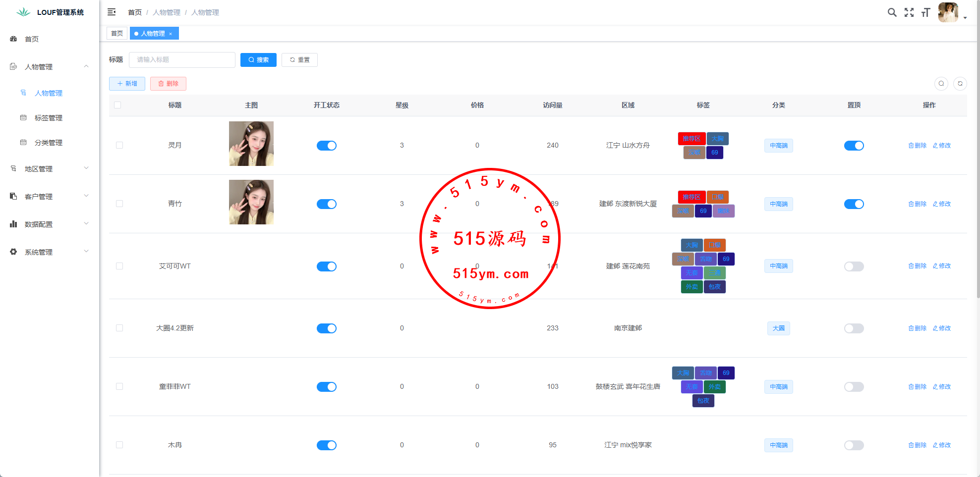Check the checkbox for 青竹 row
This screenshot has width=980, height=477.
click(x=119, y=204)
